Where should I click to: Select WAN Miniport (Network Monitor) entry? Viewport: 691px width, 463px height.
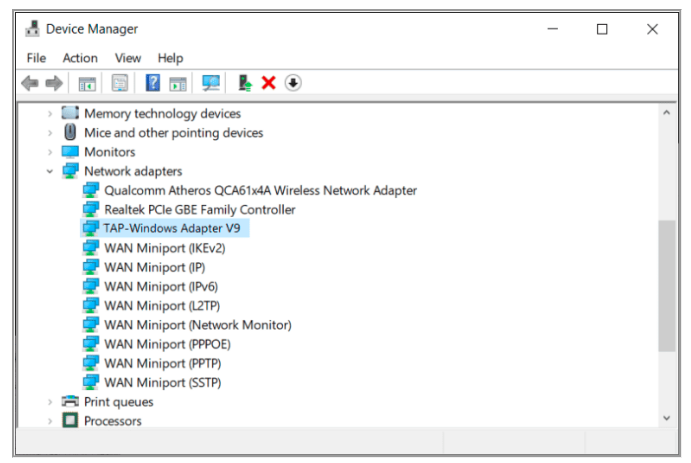tap(198, 325)
